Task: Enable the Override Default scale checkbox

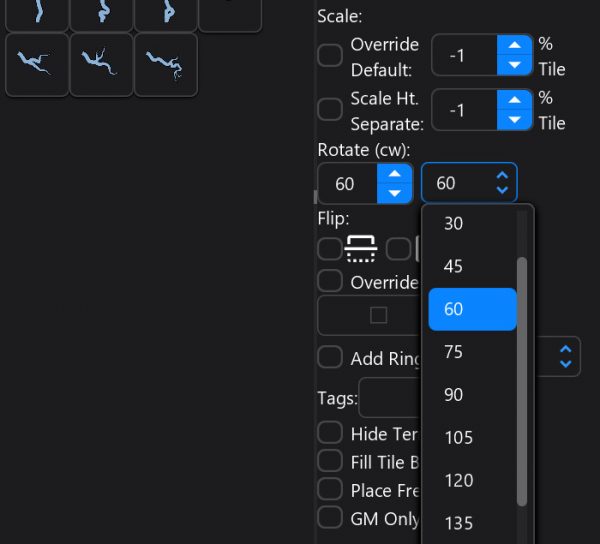Action: point(330,55)
